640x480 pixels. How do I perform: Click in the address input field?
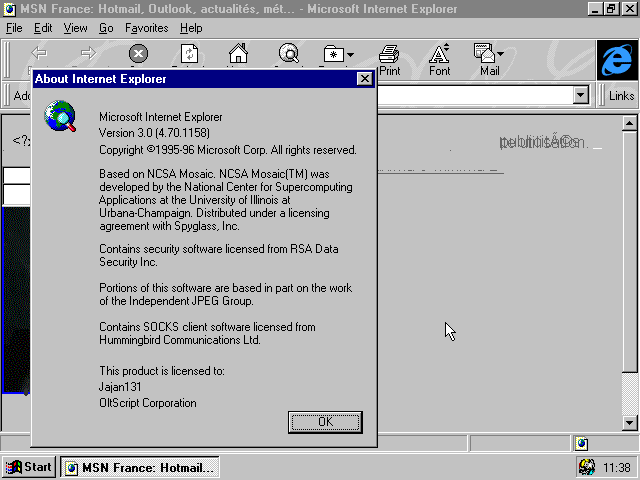(475, 96)
